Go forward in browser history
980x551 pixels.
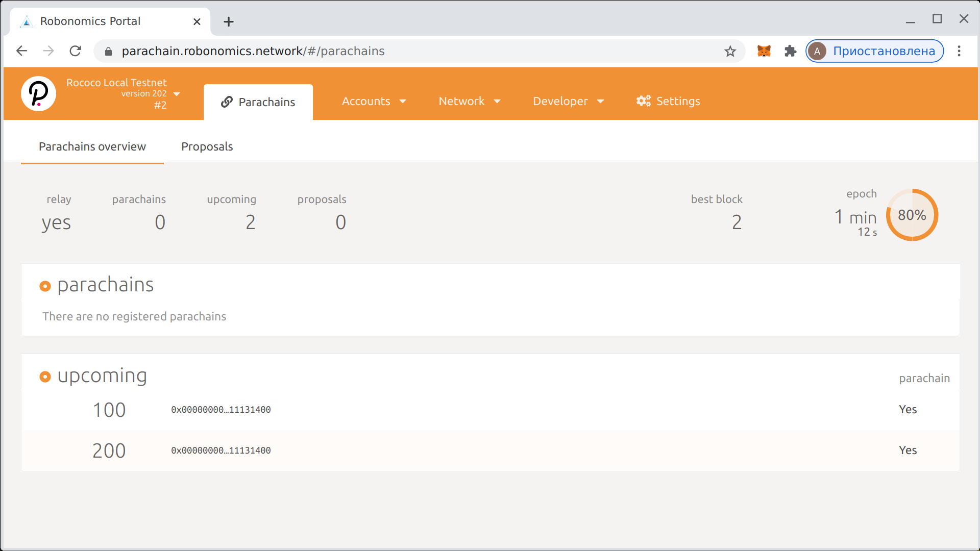point(48,51)
